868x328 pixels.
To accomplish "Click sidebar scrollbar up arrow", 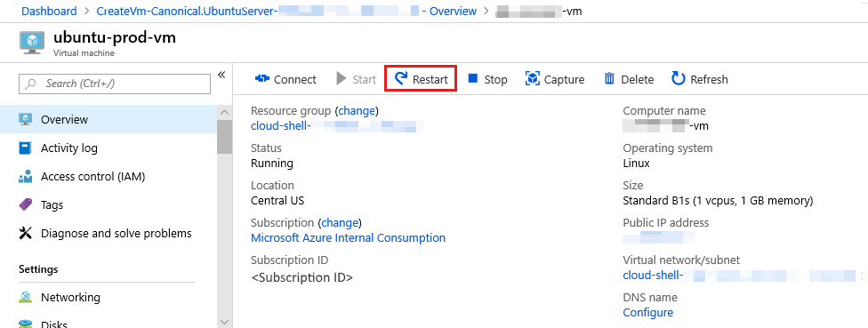I will coord(224,112).
